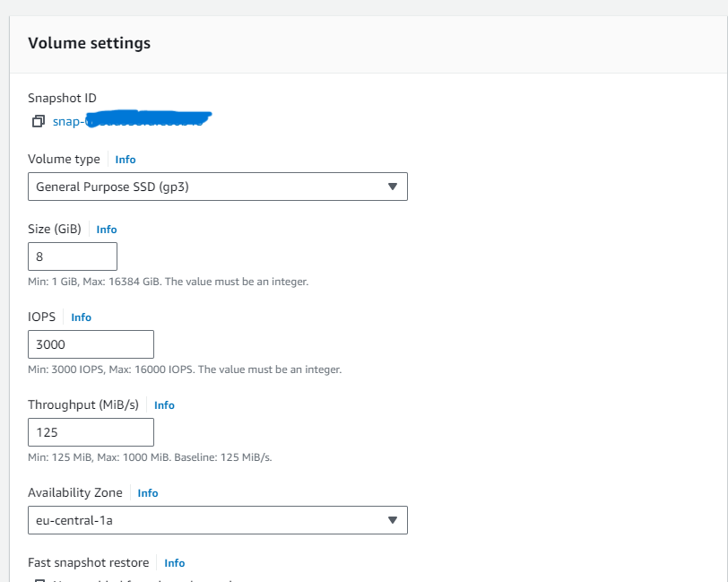Click the Size (GiB) label text
The height and width of the screenshot is (582, 728).
click(x=55, y=229)
